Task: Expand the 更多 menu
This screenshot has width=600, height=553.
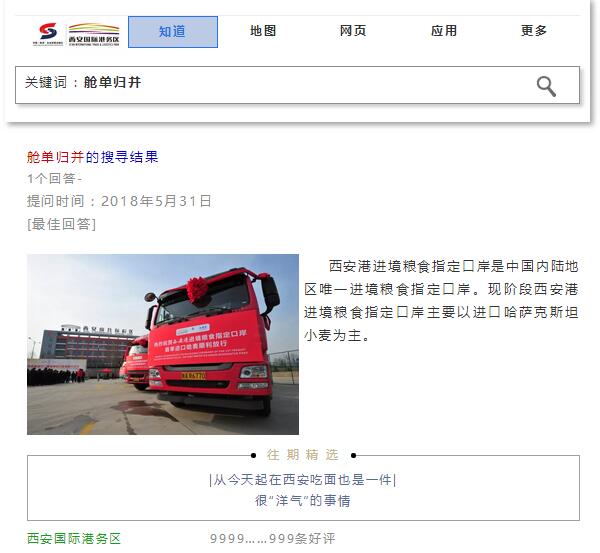Action: [x=534, y=31]
